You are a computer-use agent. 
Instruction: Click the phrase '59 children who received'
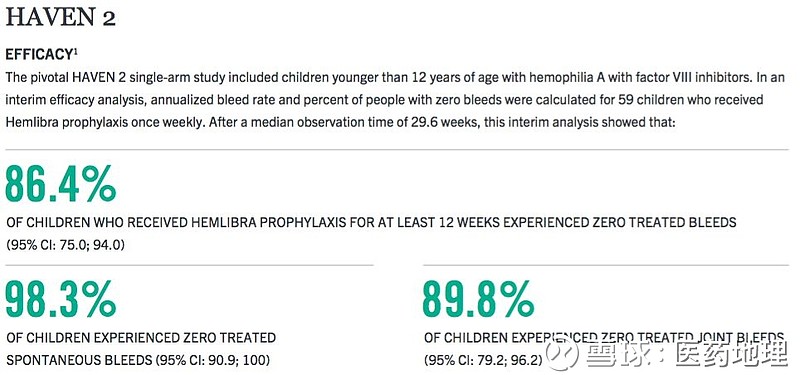(x=690, y=100)
